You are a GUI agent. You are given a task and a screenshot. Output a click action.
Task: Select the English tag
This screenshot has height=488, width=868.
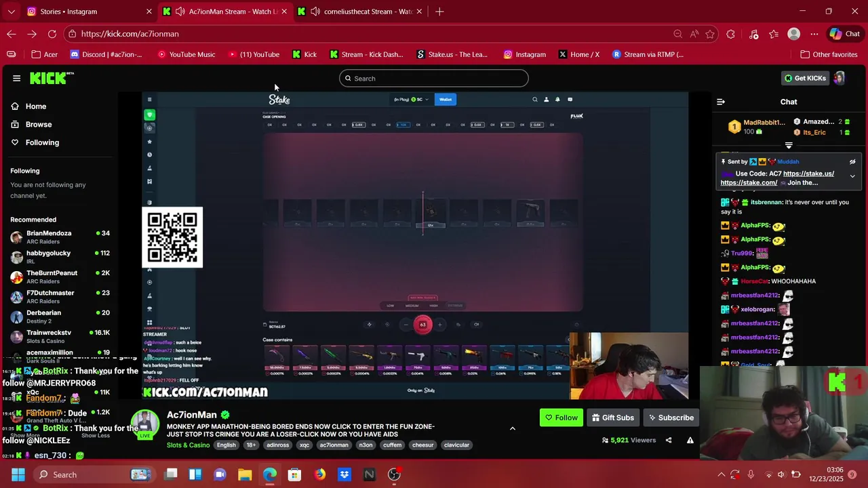[x=226, y=445]
